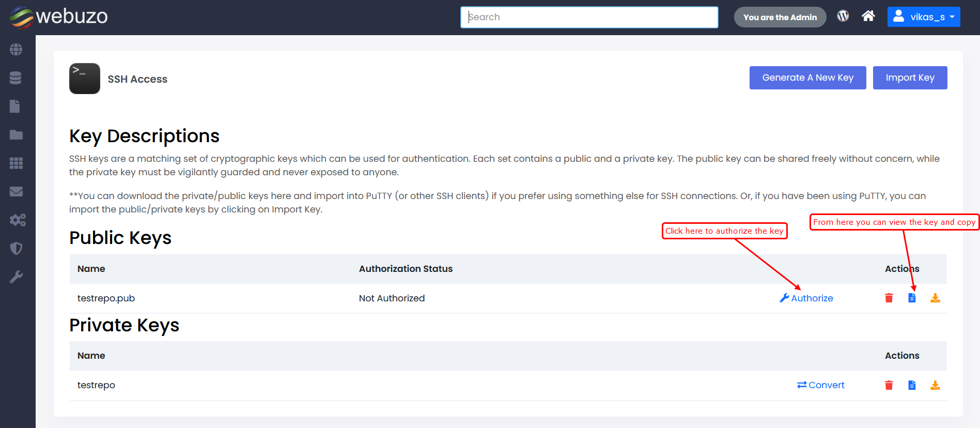980x428 pixels.
Task: Open the gears settings sidebar icon
Action: tap(17, 220)
